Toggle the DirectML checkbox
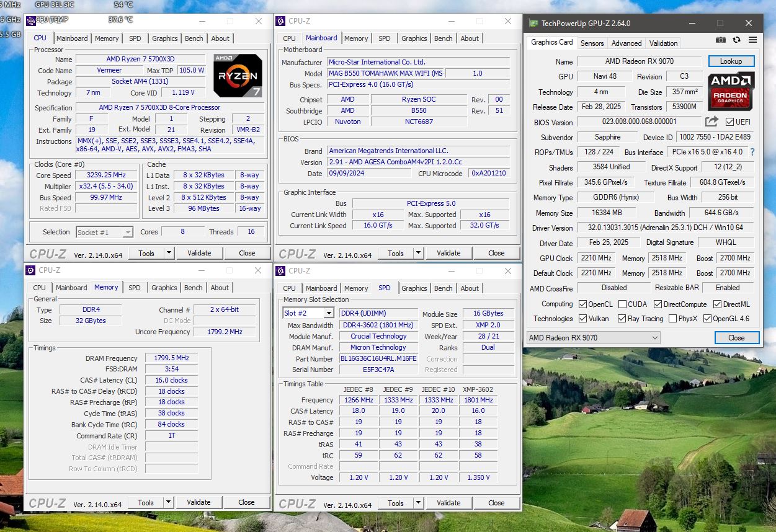The height and width of the screenshot is (532, 776). (717, 304)
